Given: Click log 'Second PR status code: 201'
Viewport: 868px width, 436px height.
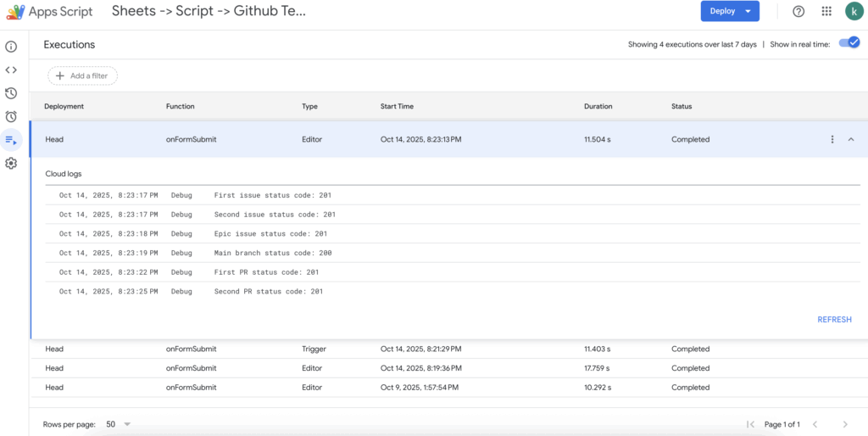Looking at the screenshot, I should click(x=269, y=292).
